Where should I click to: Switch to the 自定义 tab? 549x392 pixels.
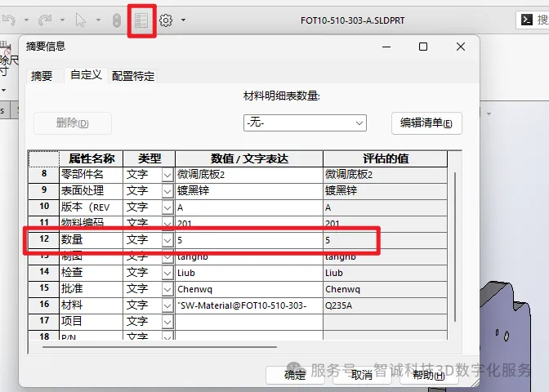(x=86, y=75)
